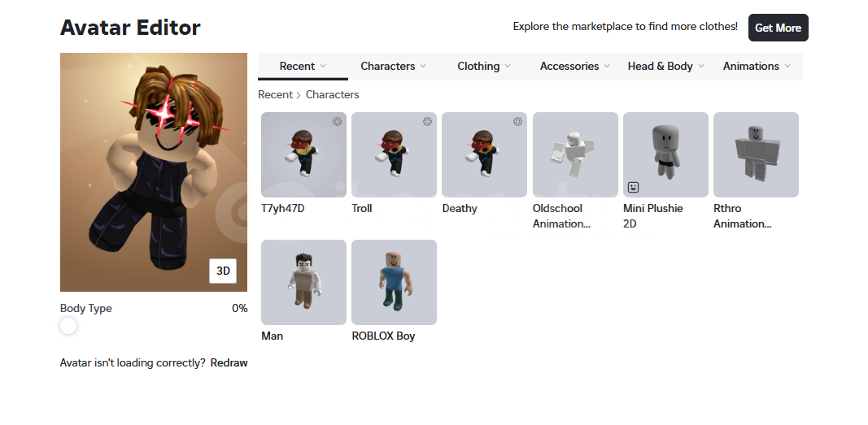This screenshot has height=425, width=868.
Task: Click the Deathy name label
Action: (460, 208)
